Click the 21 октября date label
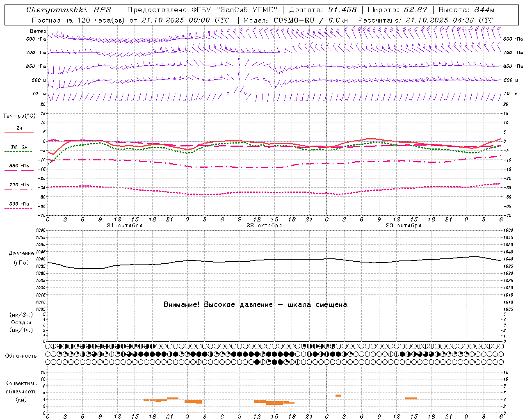The image size is (525, 420). (x=124, y=226)
